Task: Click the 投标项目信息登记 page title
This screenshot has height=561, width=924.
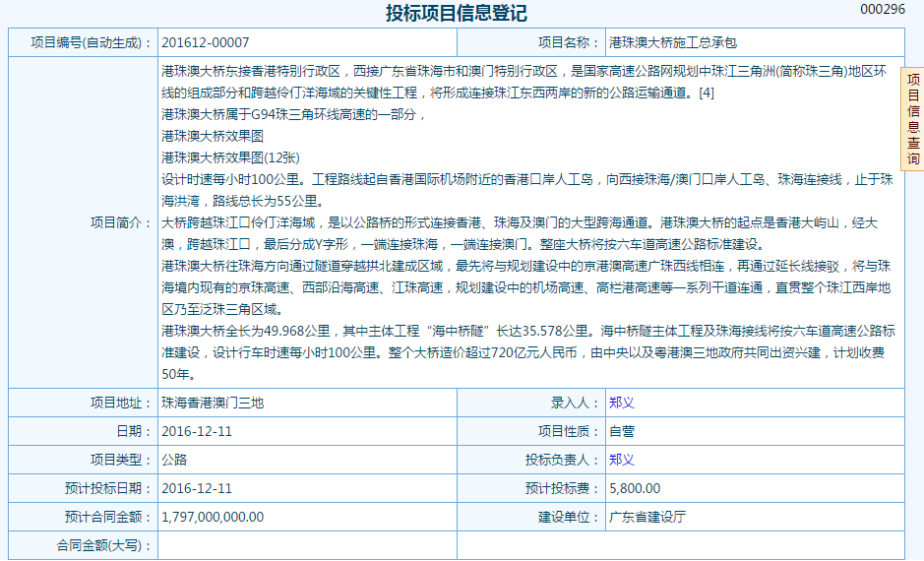Action: (x=456, y=14)
